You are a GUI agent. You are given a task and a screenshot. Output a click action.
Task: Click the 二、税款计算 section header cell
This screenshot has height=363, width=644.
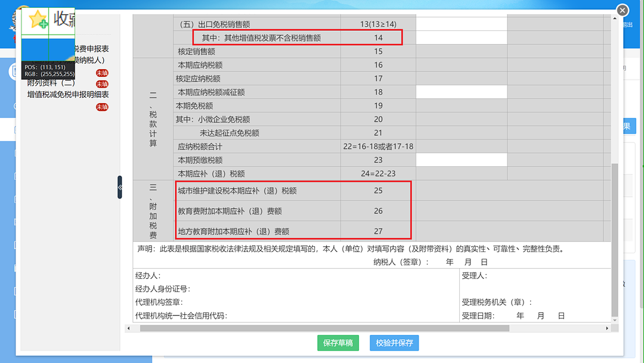[153, 119]
